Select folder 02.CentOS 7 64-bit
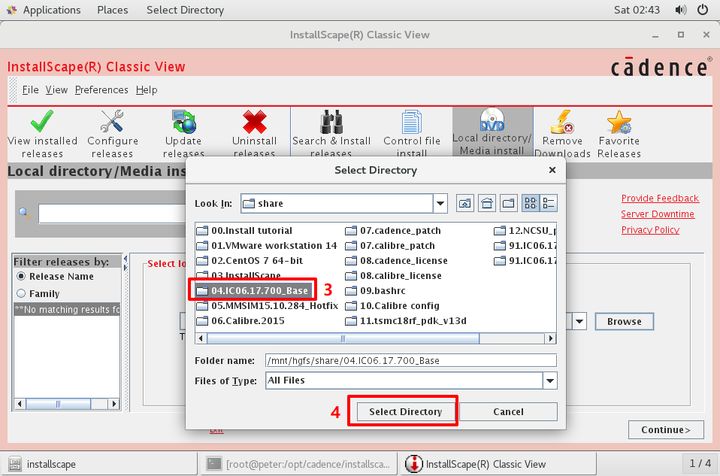 pos(249,261)
